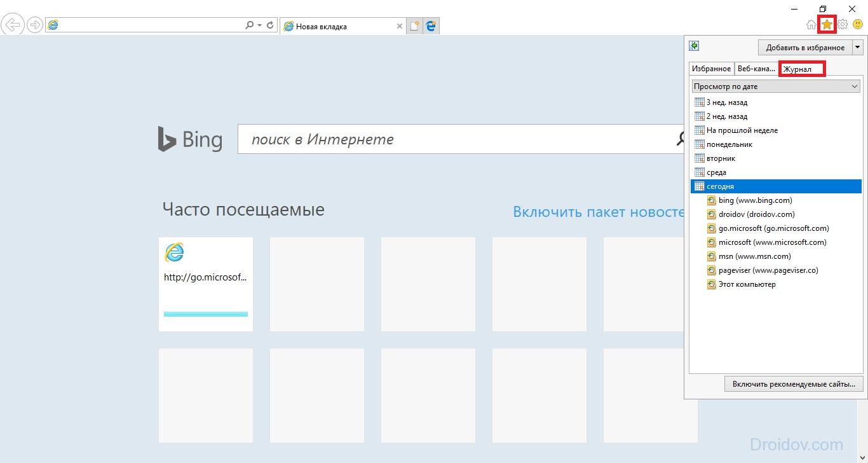Click the new tab button
868x463 pixels.
pos(414,26)
